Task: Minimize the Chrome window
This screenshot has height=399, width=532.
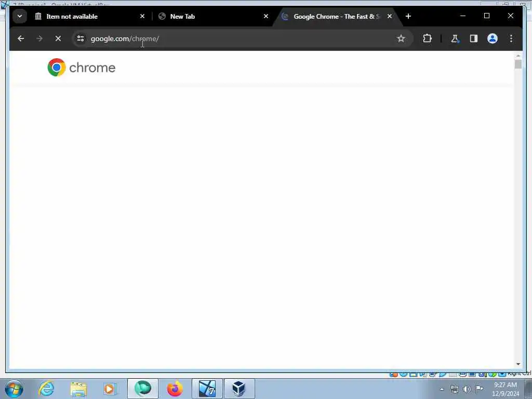Action: [x=463, y=16]
